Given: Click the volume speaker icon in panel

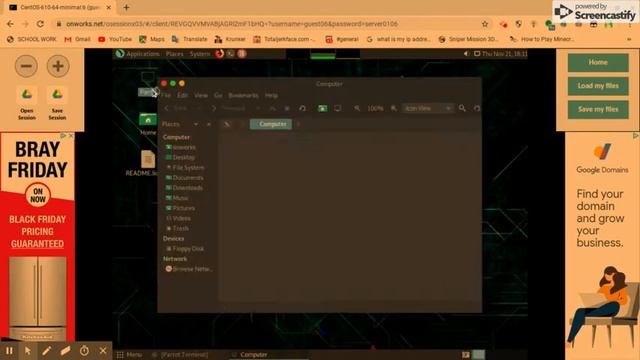Looking at the screenshot, I should 467,54.
